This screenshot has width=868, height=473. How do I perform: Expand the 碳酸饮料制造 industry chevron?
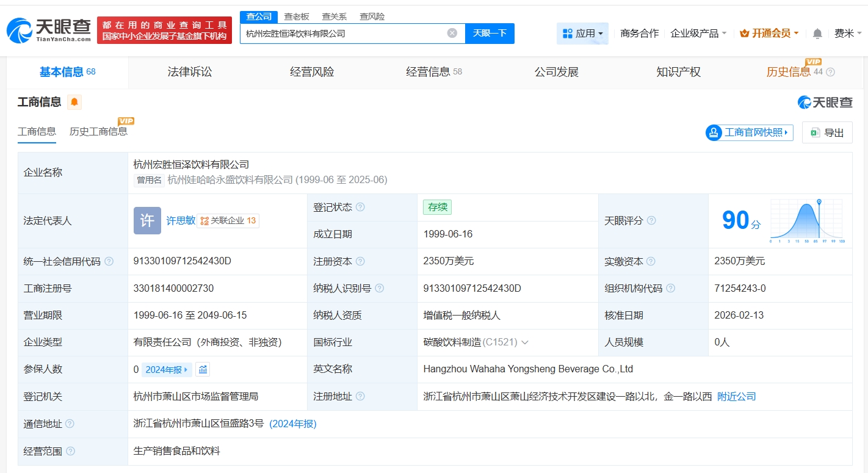524,342
